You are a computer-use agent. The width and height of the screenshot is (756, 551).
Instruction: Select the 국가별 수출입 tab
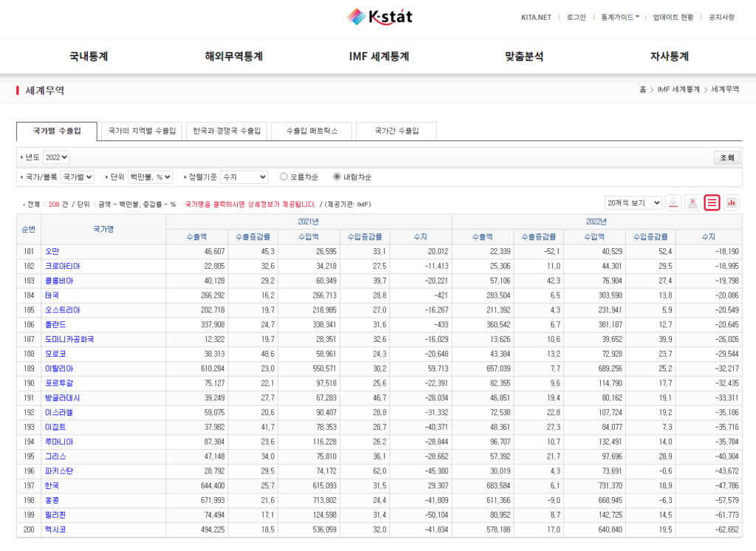[x=57, y=131]
